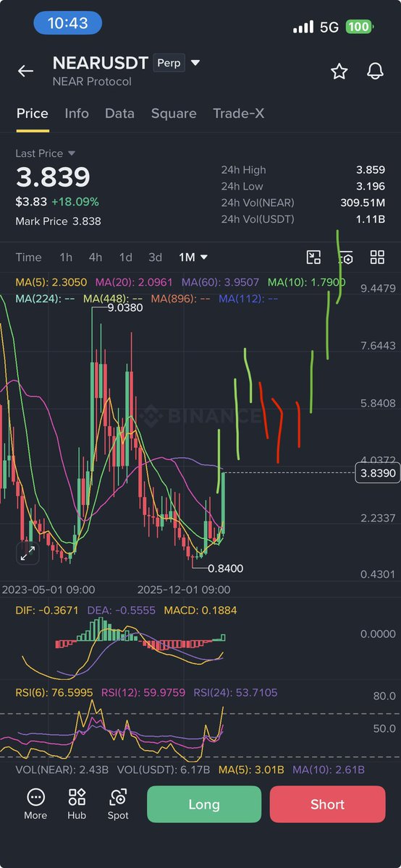The height and width of the screenshot is (868, 401).
Task: Tap the Perp contract type badge
Action: coord(169,63)
